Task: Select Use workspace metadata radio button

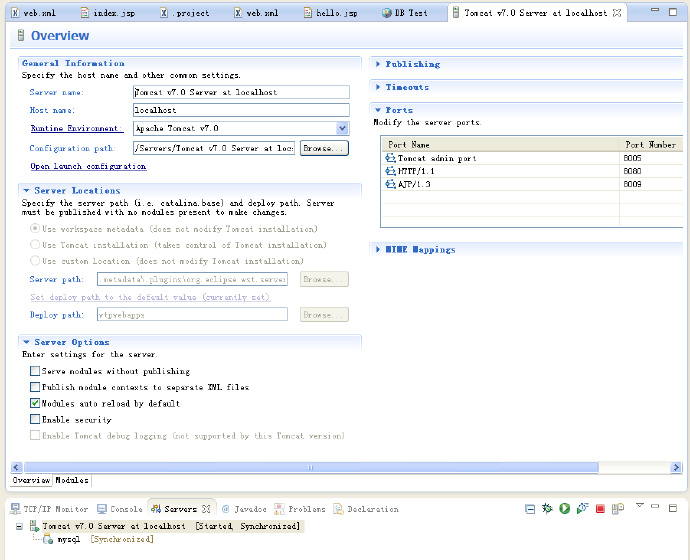Action: (35, 229)
